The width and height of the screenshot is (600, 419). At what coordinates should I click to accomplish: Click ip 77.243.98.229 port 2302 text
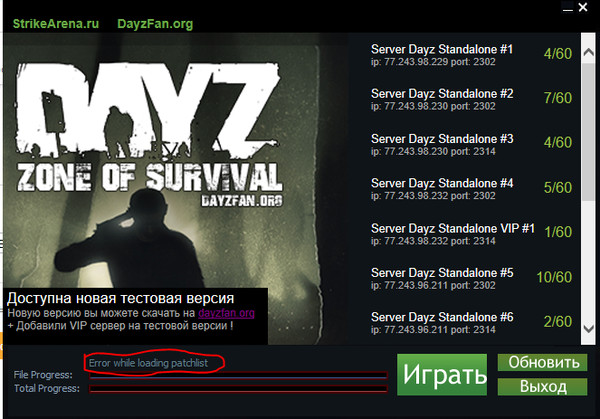click(x=433, y=62)
